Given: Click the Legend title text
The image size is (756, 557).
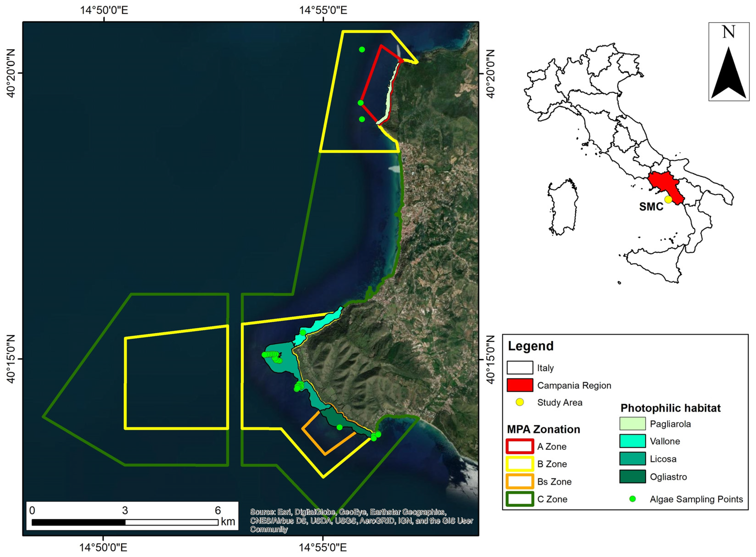Looking at the screenshot, I should pos(531,346).
